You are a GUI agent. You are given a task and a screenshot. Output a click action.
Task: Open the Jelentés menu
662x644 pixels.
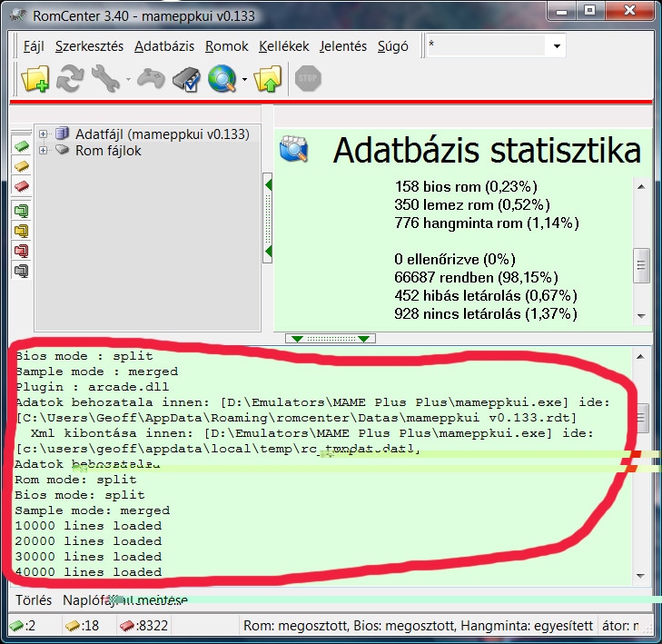pos(343,46)
